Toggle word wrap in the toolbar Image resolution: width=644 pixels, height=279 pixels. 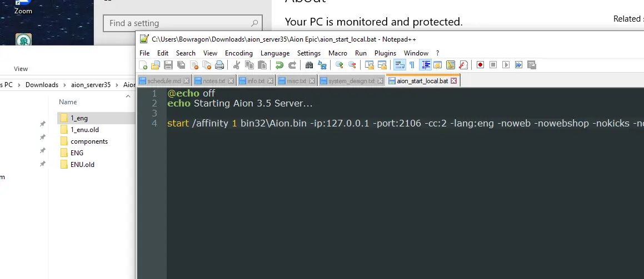coord(399,65)
